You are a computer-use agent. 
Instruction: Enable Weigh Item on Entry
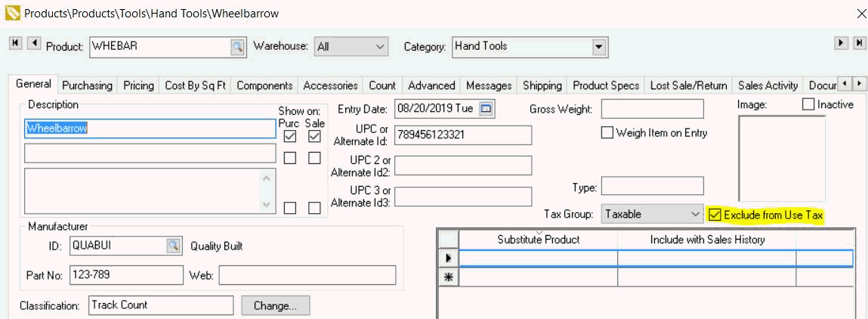[x=607, y=133]
